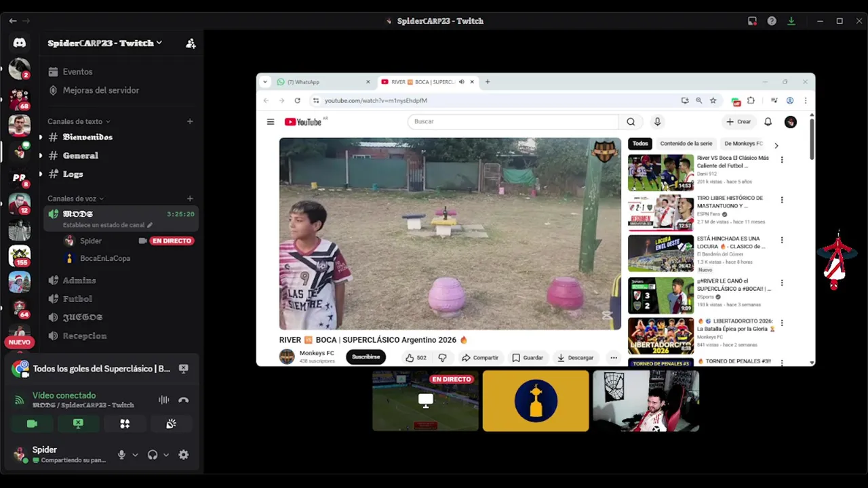Image resolution: width=868 pixels, height=488 pixels.
Task: Open the Discord inbox icon in title bar
Action: pos(752,21)
